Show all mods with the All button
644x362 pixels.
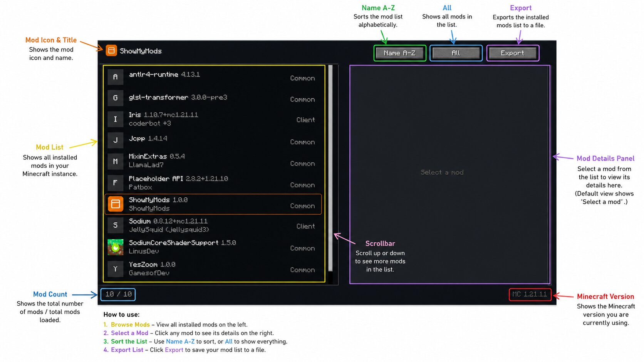coord(456,53)
